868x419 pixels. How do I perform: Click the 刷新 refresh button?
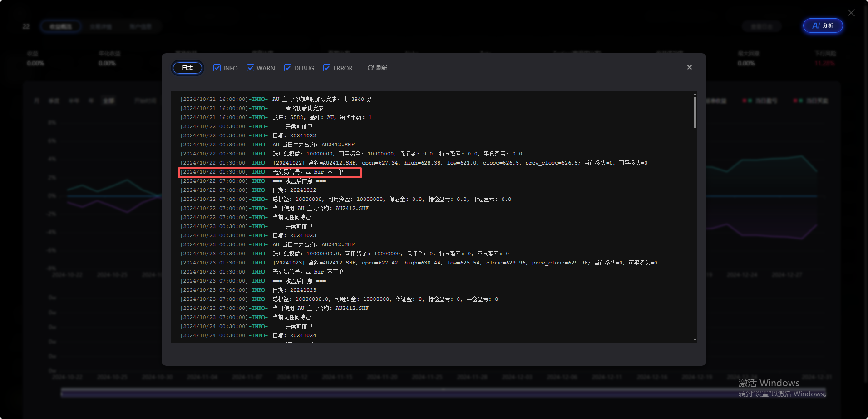[377, 68]
